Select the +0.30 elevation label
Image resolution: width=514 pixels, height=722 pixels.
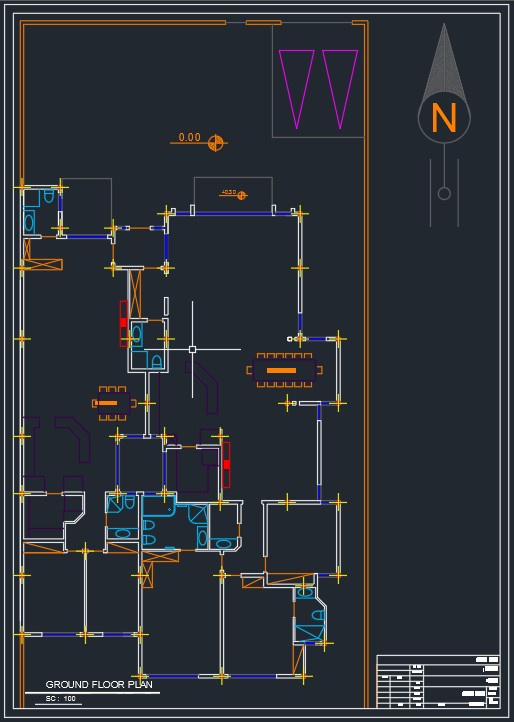point(229,192)
